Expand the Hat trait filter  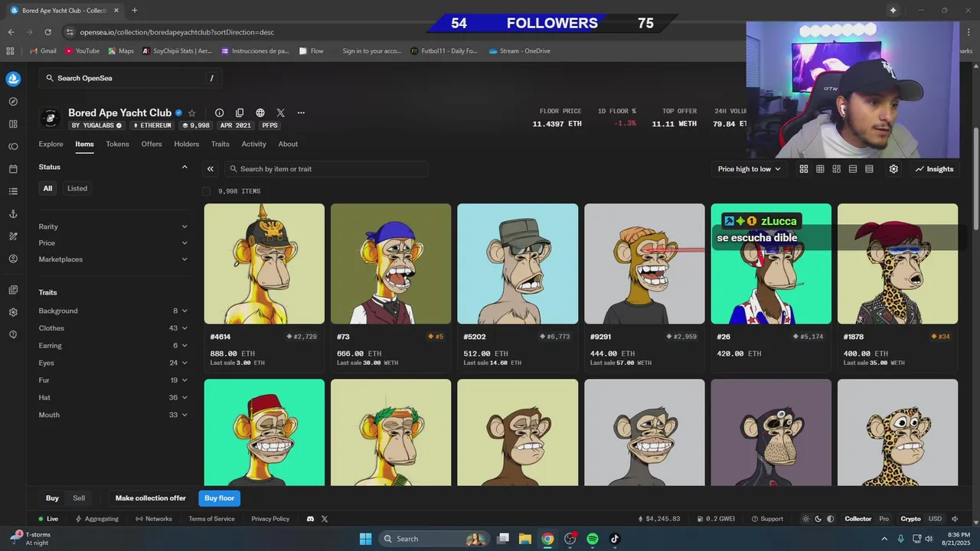point(113,397)
